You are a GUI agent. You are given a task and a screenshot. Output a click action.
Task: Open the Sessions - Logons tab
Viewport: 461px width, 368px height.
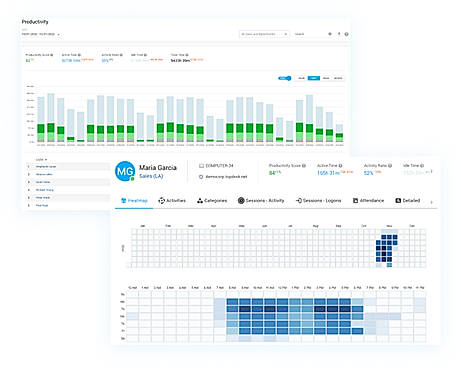[x=319, y=201]
